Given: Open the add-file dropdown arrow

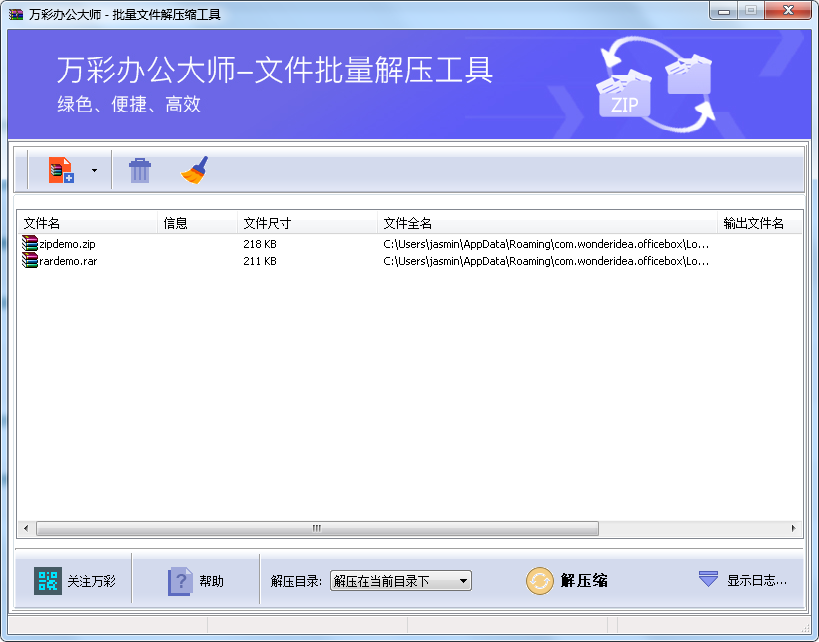Looking at the screenshot, I should coord(95,170).
